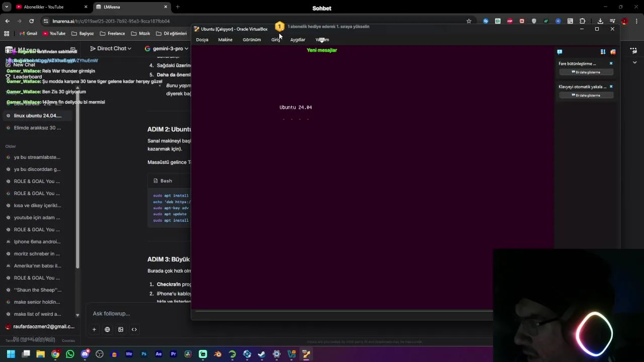
Task: Click the browser back arrow
Action: pyautogui.click(x=7, y=21)
